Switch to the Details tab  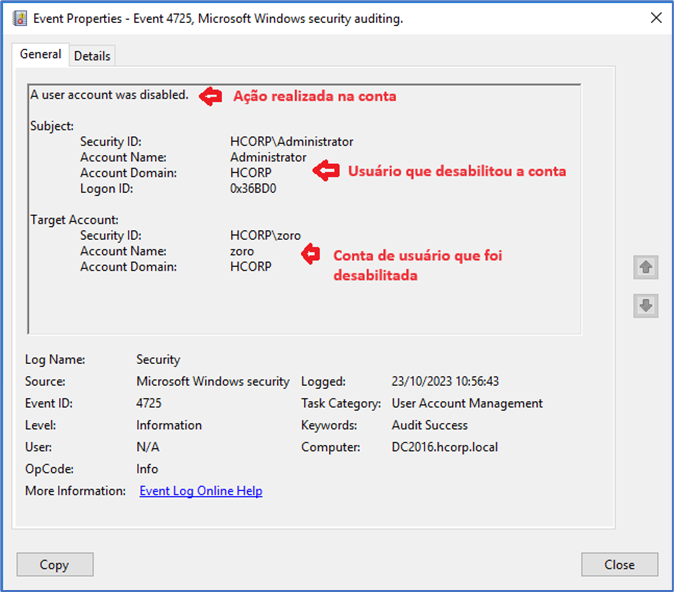point(92,56)
